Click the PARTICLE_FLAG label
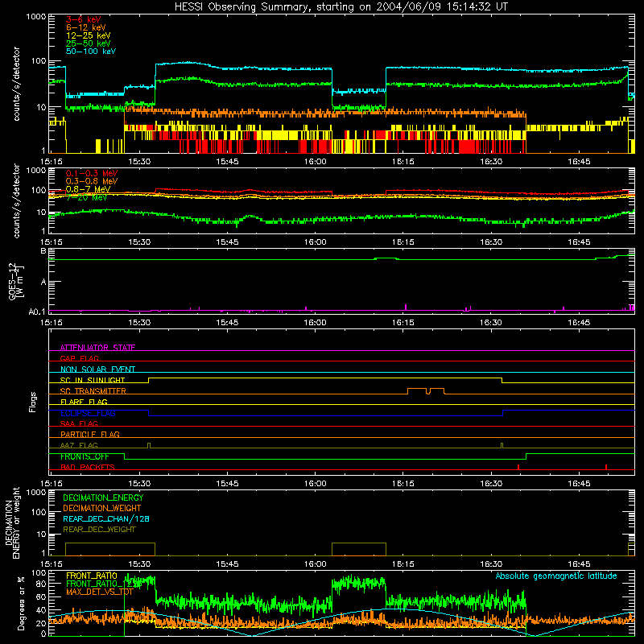644x644 pixels. click(90, 434)
